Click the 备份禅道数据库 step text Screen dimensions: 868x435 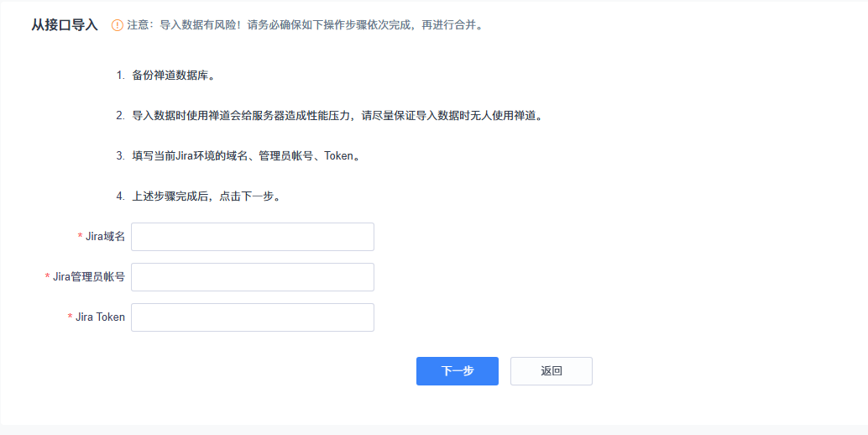click(173, 76)
